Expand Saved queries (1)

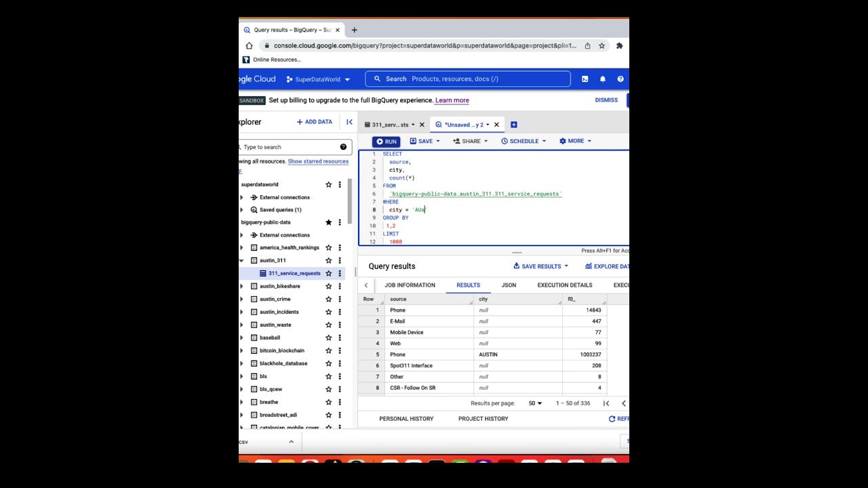[241, 210]
